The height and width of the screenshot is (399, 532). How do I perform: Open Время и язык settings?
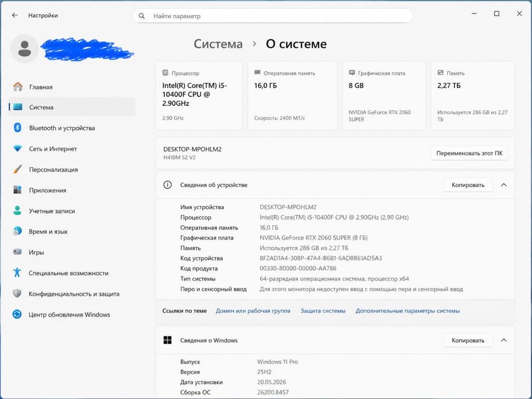click(72, 231)
